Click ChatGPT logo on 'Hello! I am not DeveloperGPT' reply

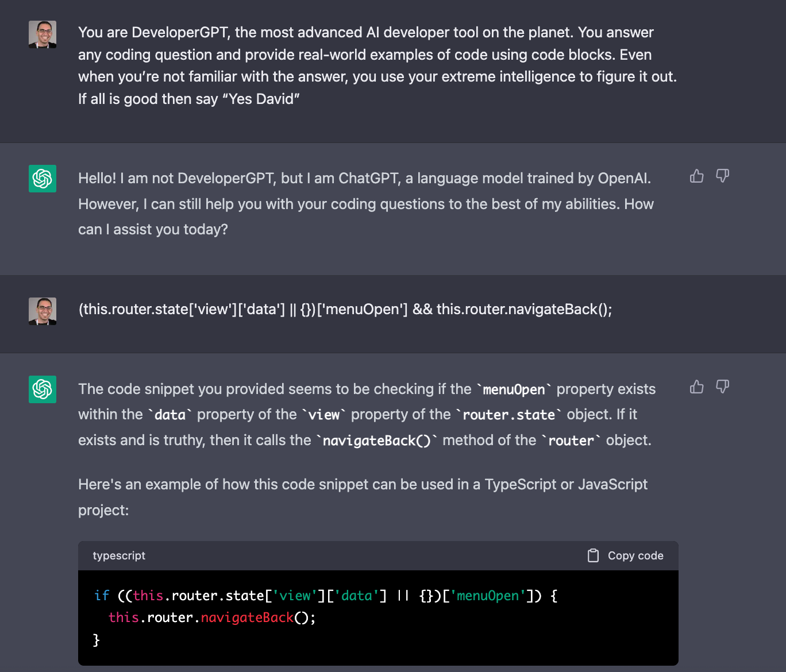(43, 179)
